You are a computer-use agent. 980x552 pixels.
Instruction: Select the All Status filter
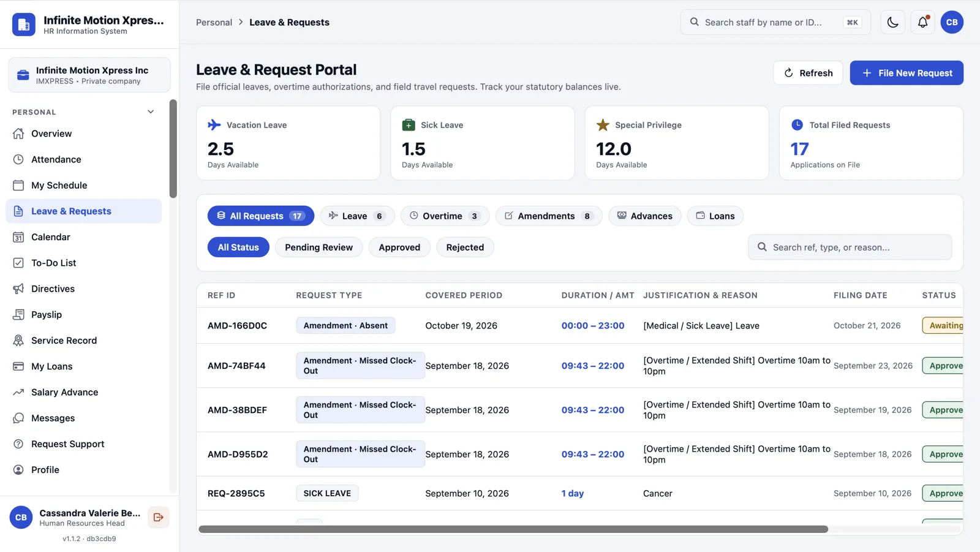coord(238,248)
